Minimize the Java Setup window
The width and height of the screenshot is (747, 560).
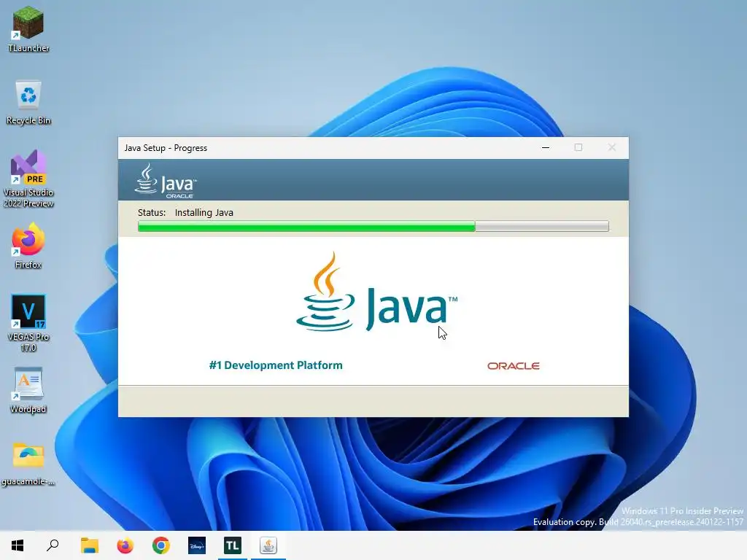546,147
